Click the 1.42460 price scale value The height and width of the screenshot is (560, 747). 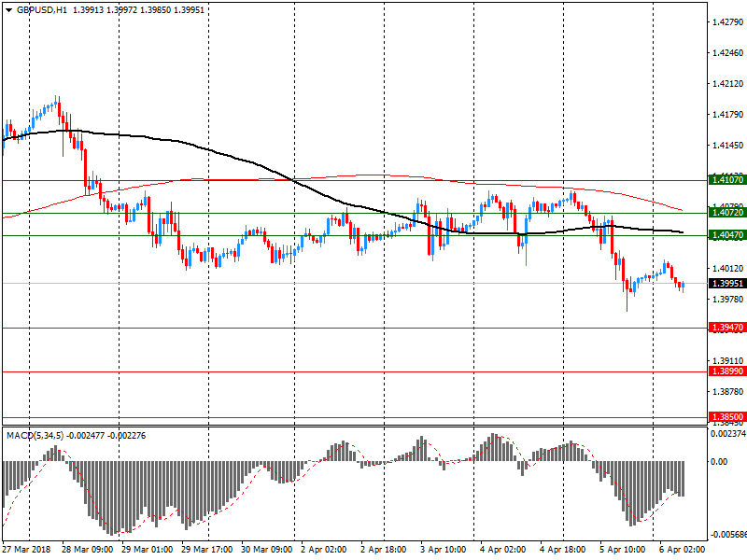728,53
